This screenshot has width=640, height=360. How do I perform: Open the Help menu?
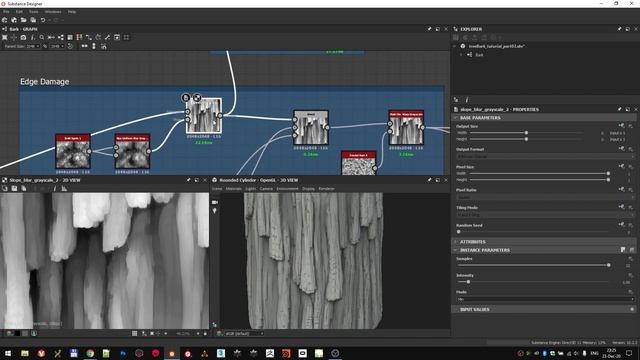click(x=72, y=12)
